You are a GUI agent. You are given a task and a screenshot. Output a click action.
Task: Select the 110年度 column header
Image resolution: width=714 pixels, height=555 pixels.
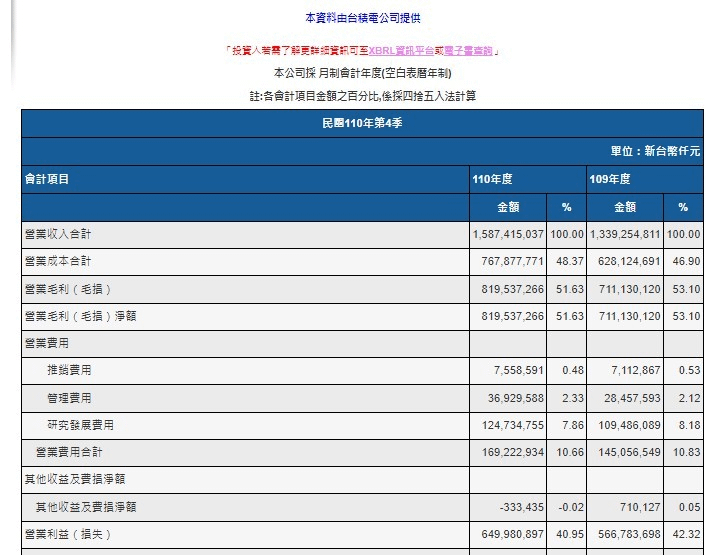tap(493, 179)
